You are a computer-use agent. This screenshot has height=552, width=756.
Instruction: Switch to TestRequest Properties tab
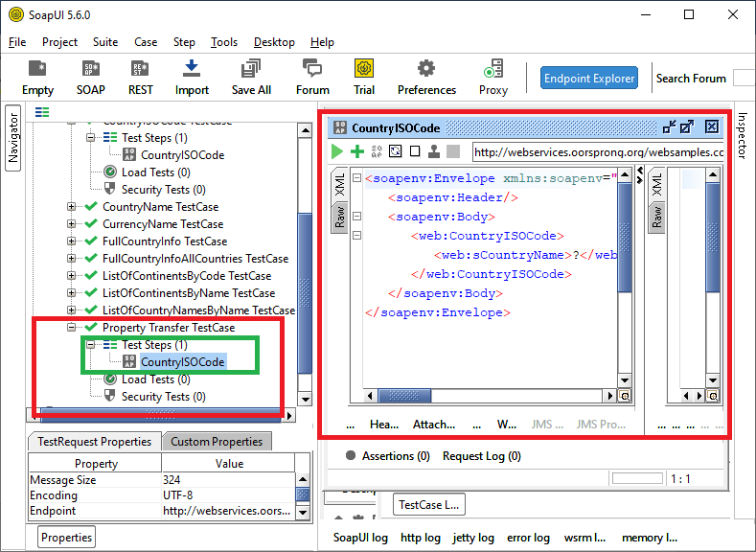point(95,442)
